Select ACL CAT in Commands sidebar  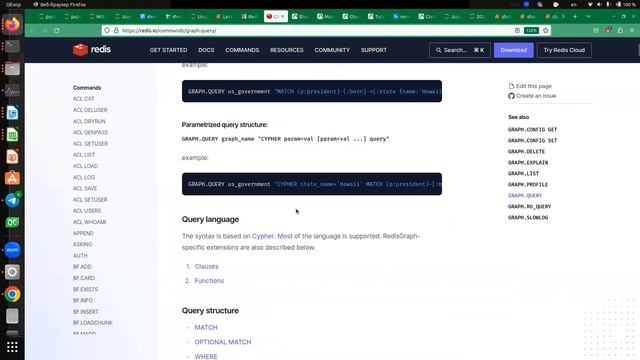[84, 99]
